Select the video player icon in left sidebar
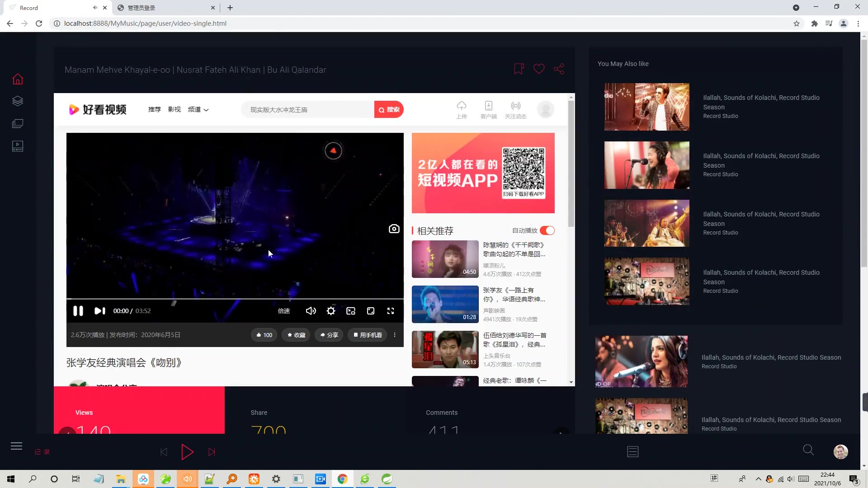The width and height of the screenshot is (868, 488). (17, 146)
